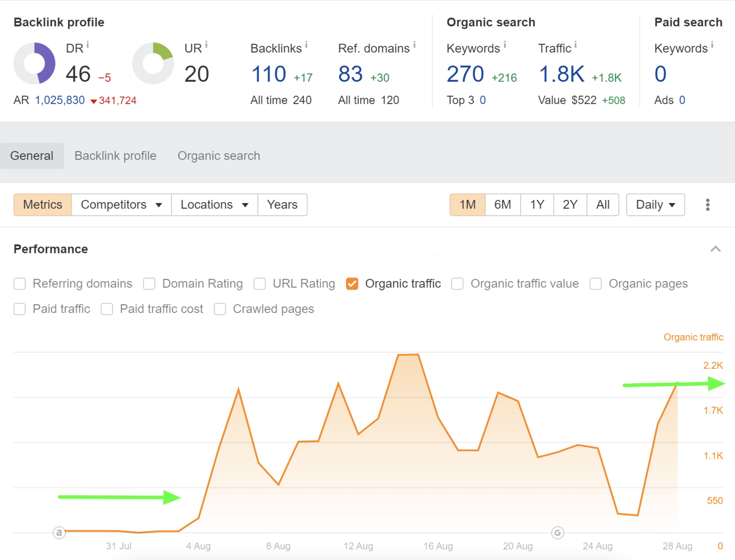The image size is (735, 560).
Task: Click the traffic Value $522 text
Action: 567,100
